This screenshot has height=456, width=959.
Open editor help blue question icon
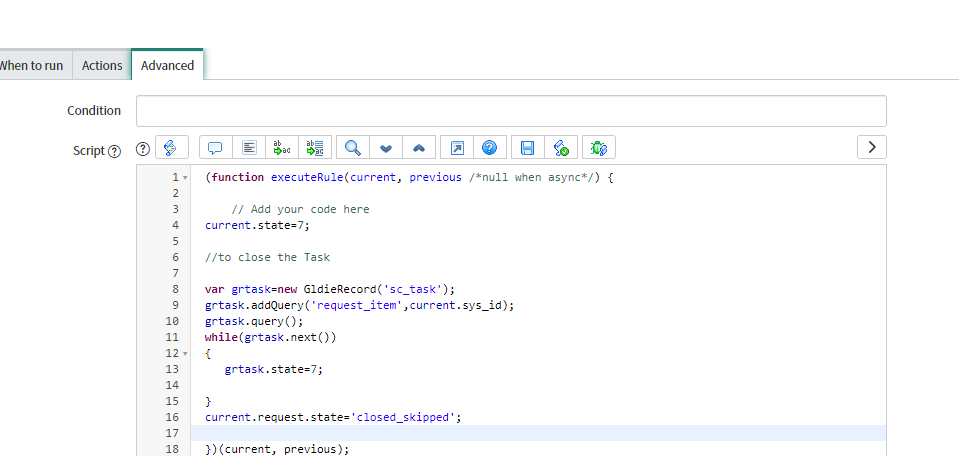pos(489,148)
